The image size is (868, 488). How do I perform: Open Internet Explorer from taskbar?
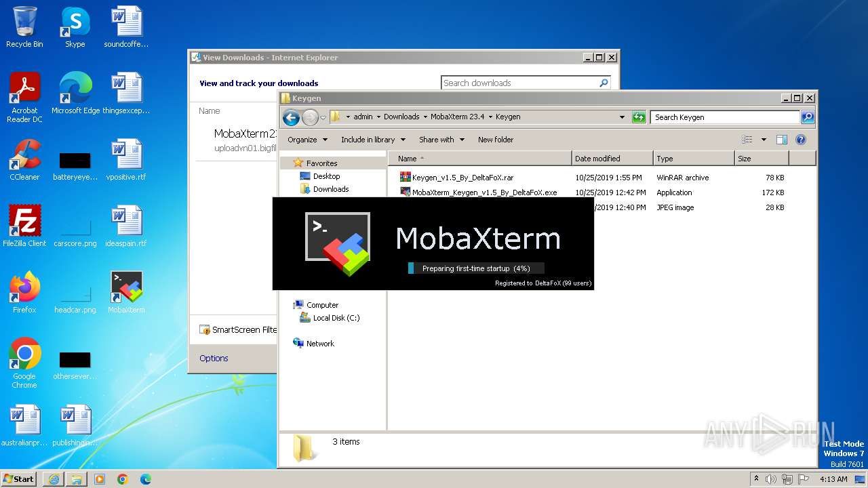coord(54,479)
